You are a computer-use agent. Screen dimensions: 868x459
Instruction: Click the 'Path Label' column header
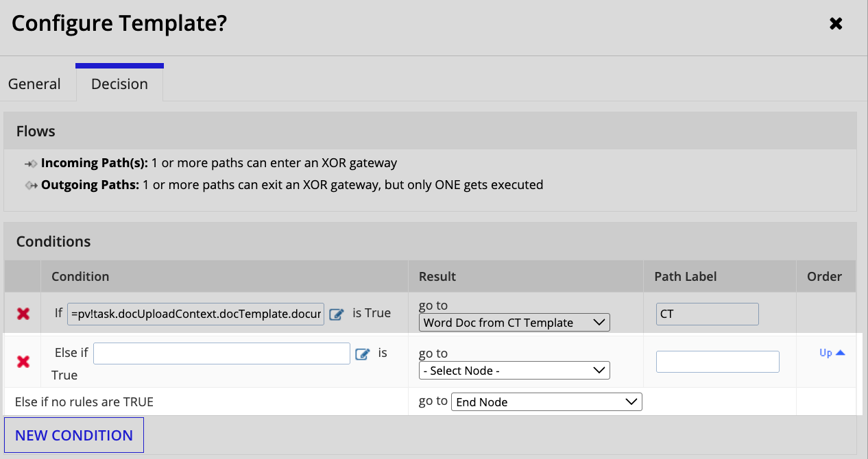point(686,277)
